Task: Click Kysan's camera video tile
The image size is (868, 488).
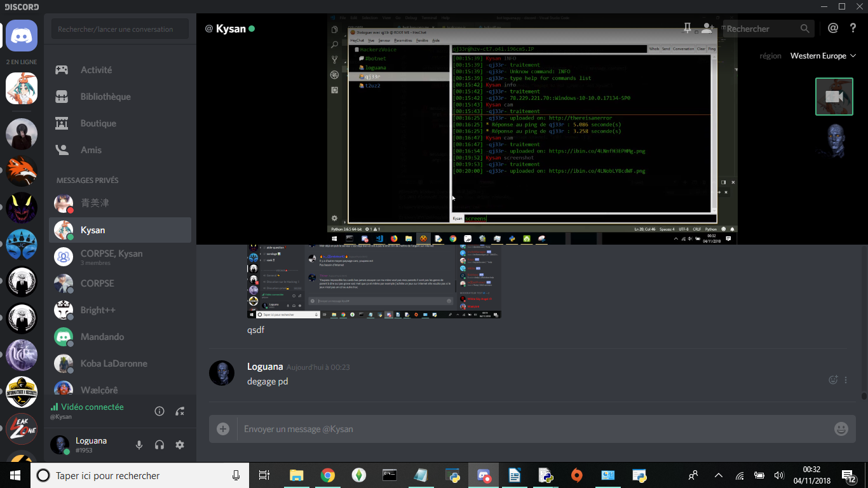Action: point(834,97)
